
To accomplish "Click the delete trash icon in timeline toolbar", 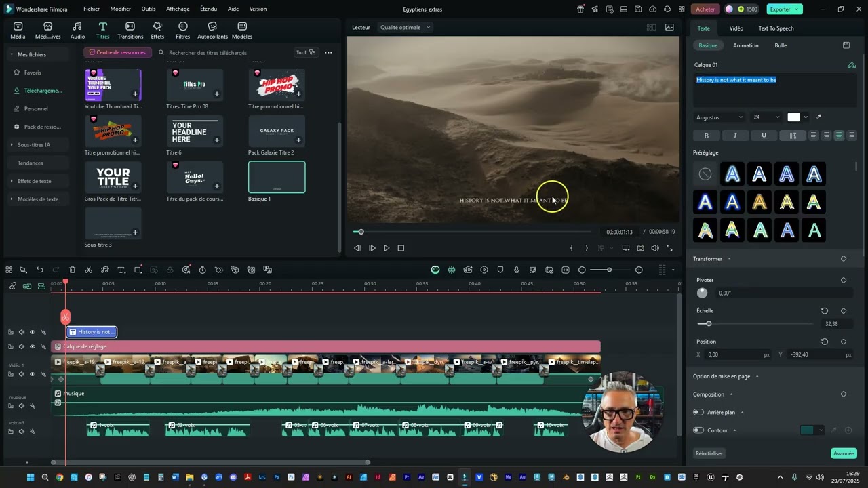I will 72,270.
